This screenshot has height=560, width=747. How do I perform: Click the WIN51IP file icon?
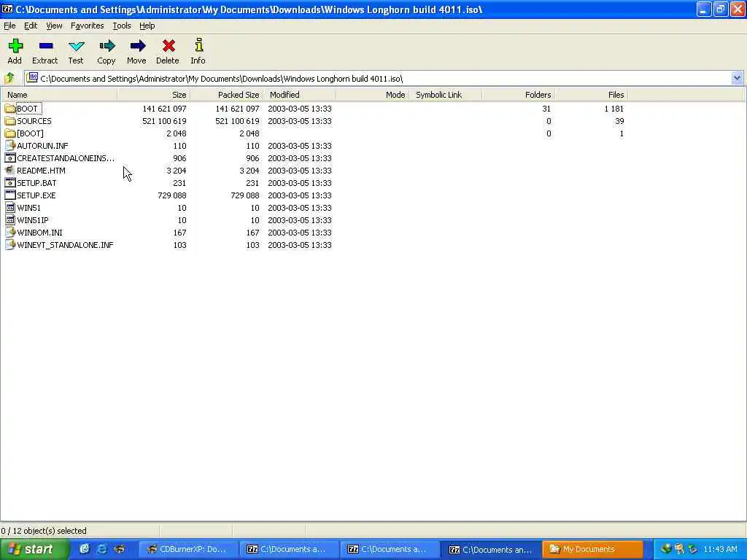tap(10, 220)
